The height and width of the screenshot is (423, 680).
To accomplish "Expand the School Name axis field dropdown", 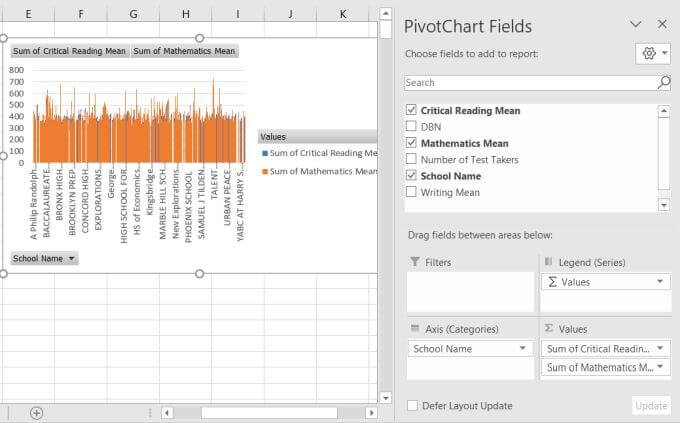I will pyautogui.click(x=524, y=349).
